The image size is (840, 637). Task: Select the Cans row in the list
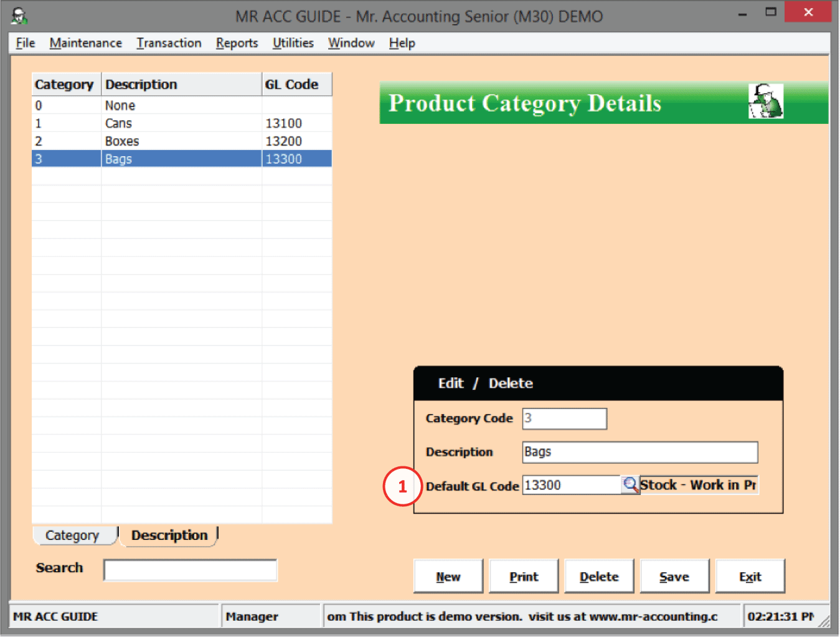click(181, 123)
